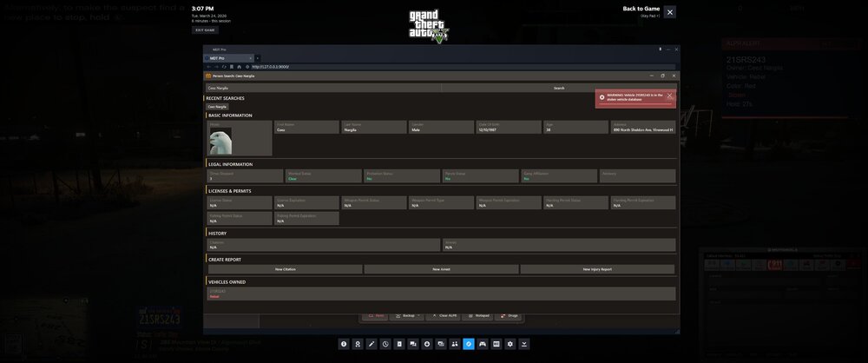Image resolution: width=868 pixels, height=363 pixels.
Task: Click the Times Stopped field
Action: point(246,176)
